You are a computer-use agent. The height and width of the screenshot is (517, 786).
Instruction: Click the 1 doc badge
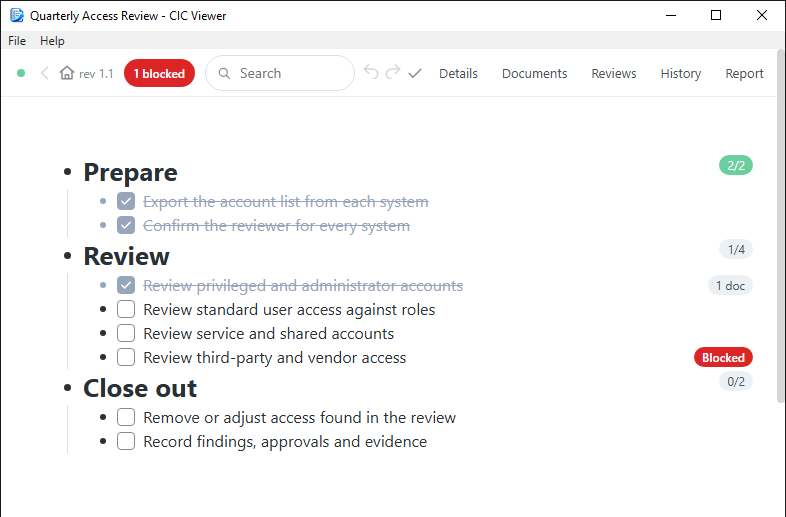click(730, 285)
